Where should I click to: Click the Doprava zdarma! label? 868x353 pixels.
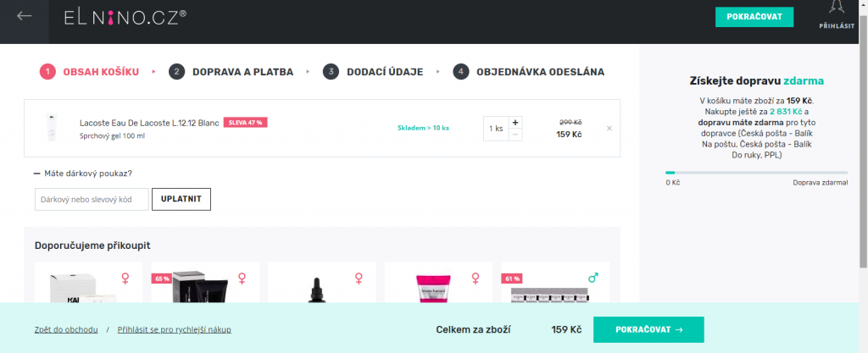click(820, 183)
